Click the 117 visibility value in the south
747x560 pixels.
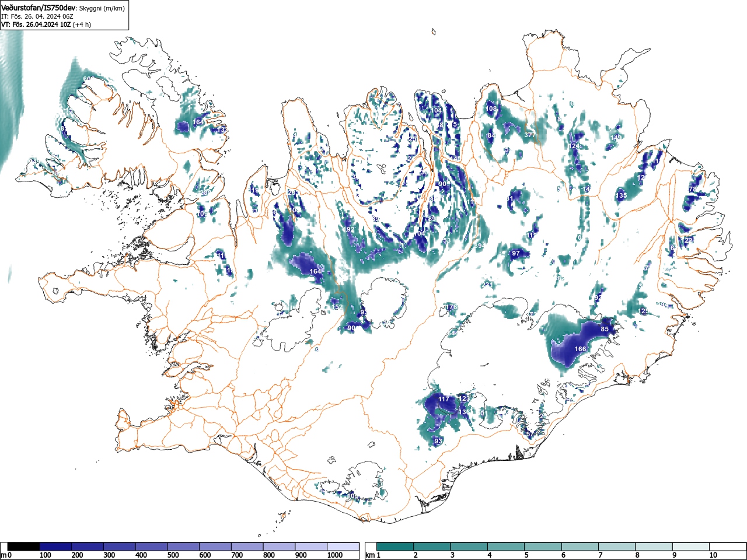click(x=444, y=399)
